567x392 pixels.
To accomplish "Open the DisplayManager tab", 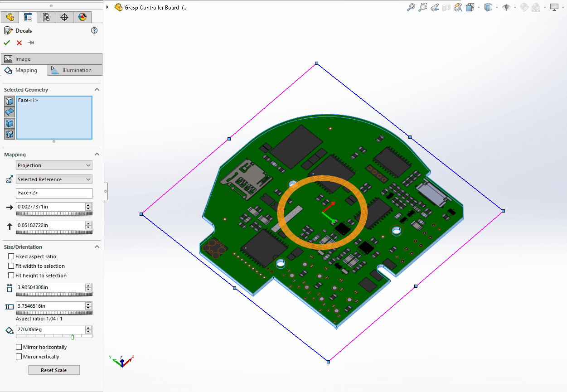I will click(x=82, y=17).
